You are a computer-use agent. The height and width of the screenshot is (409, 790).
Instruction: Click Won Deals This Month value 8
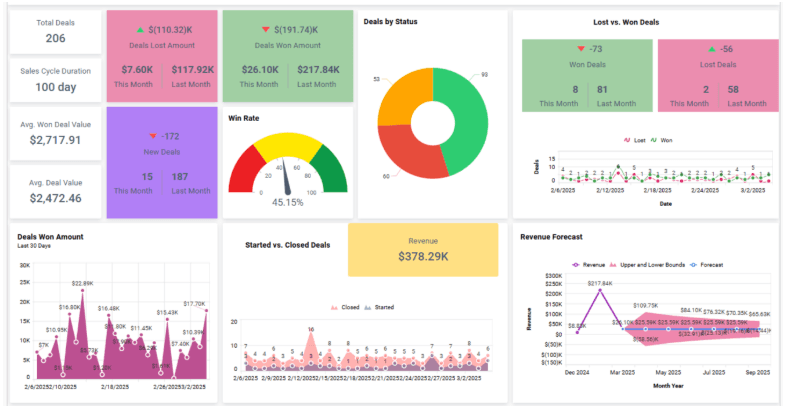pos(575,90)
